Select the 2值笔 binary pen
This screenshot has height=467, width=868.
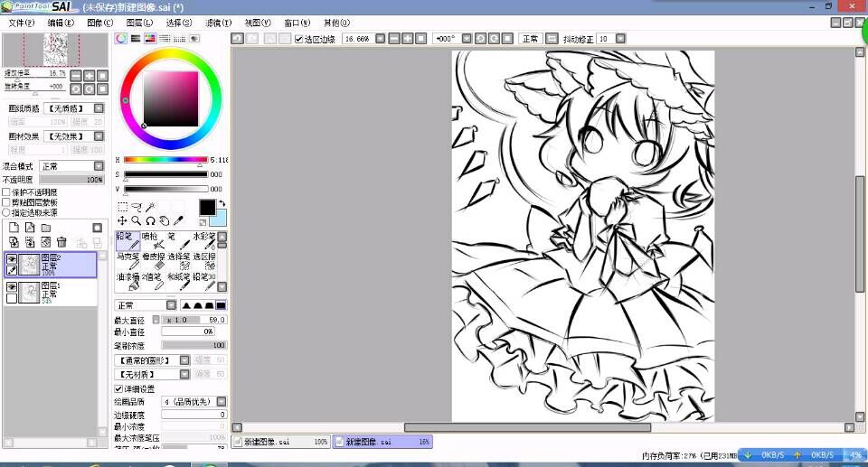pyautogui.click(x=154, y=282)
